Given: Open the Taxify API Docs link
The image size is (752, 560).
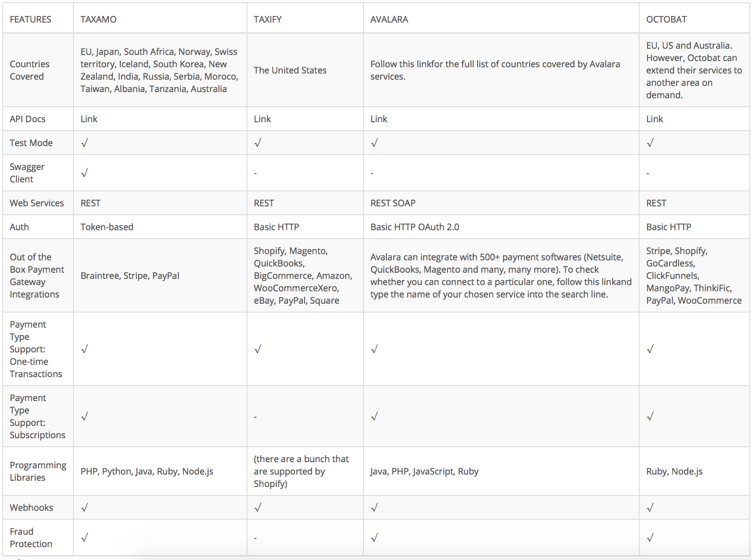Looking at the screenshot, I should (262, 119).
